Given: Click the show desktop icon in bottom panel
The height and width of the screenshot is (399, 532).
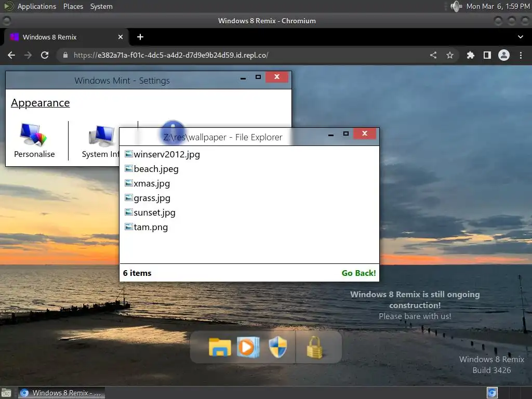Looking at the screenshot, I should coord(6,393).
